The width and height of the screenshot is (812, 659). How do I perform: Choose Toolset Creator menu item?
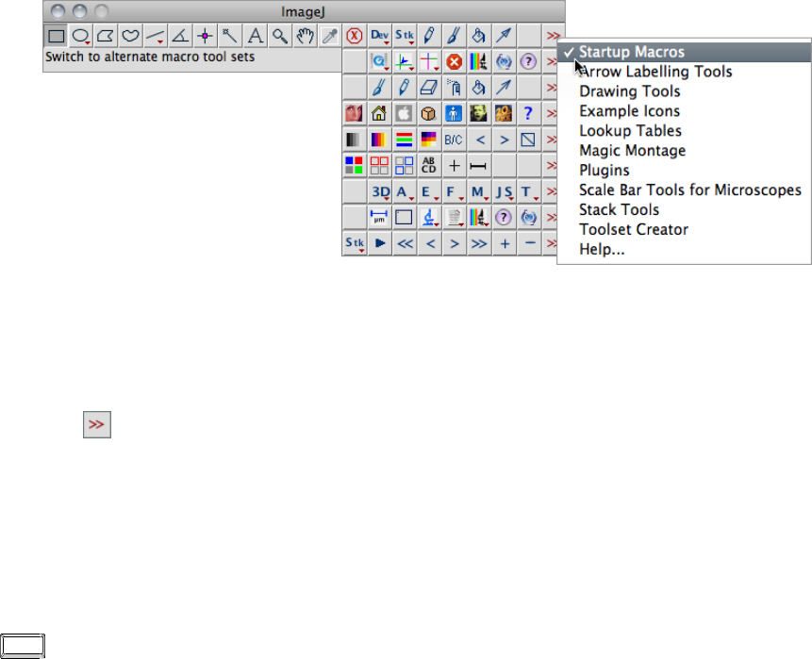click(x=684, y=229)
